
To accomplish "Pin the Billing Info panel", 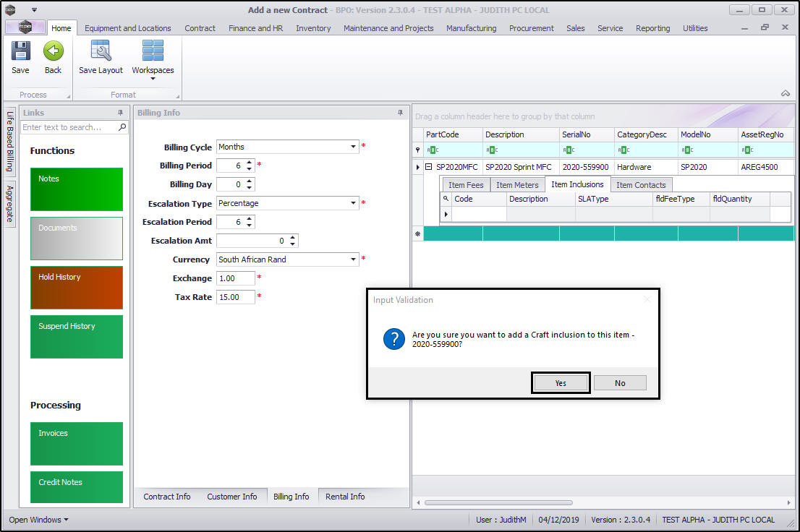I will 400,113.
